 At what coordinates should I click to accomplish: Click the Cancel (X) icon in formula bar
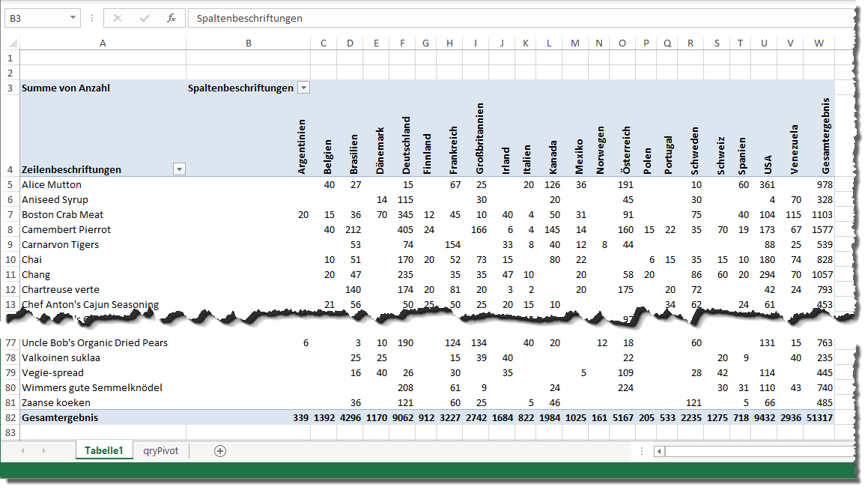tap(117, 18)
